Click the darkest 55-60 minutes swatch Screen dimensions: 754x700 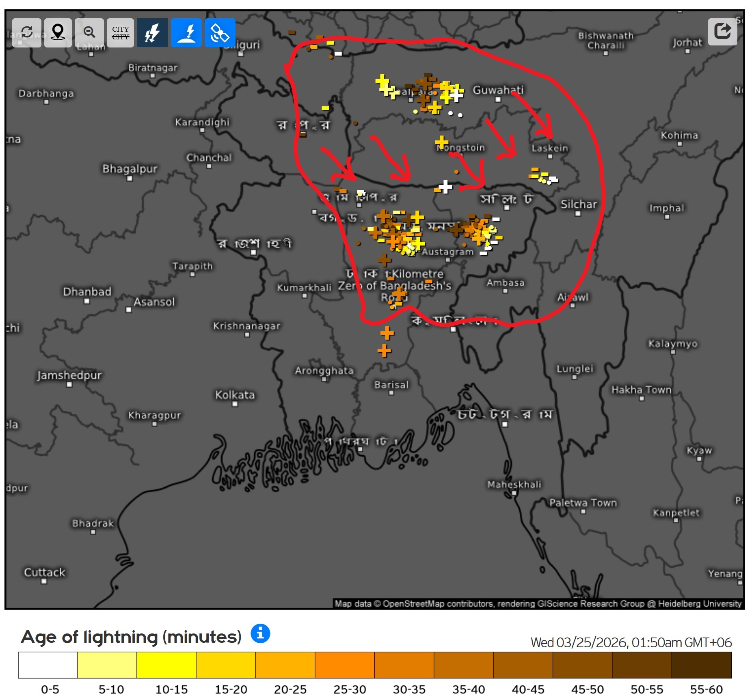click(701, 665)
